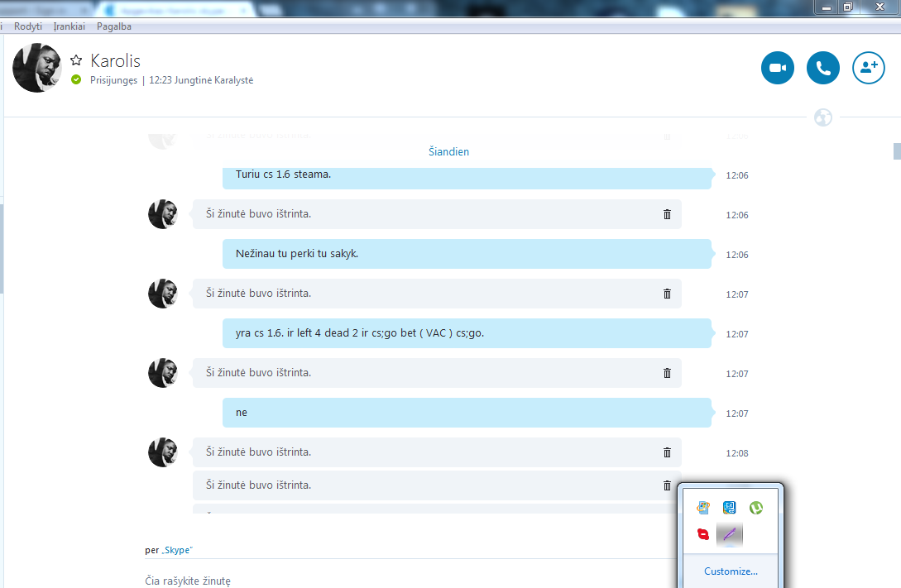Screen dimensions: 901x588
Task: Start a video call with Karolis
Action: pyautogui.click(x=777, y=68)
